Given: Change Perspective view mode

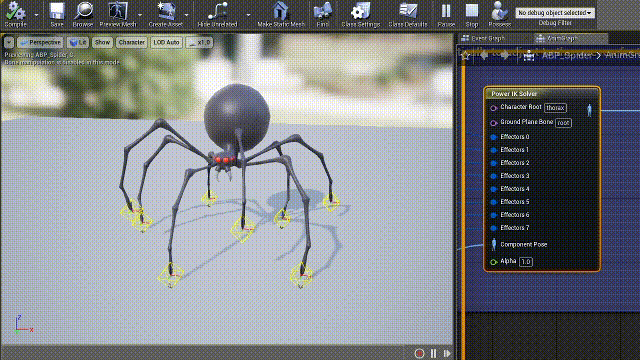Looking at the screenshot, I should pyautogui.click(x=40, y=42).
